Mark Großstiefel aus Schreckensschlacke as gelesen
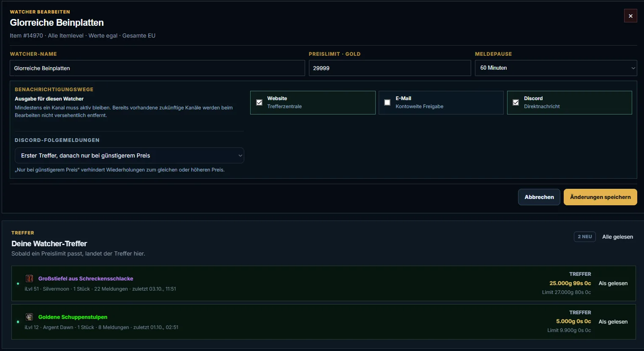The width and height of the screenshot is (644, 351). click(613, 283)
